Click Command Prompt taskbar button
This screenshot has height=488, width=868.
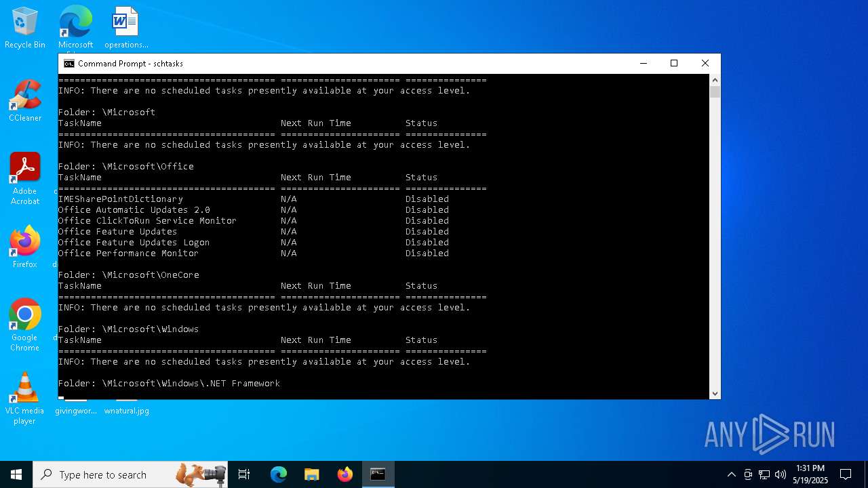pos(378,474)
